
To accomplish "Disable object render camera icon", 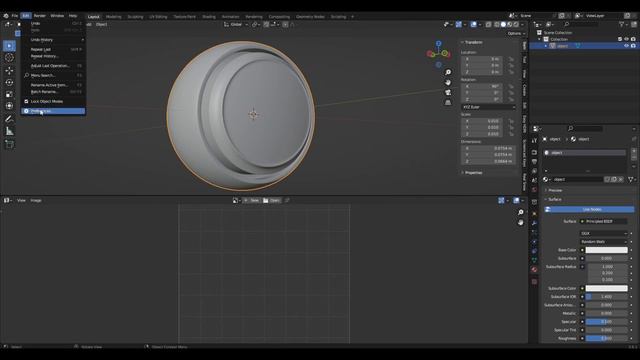I will [x=633, y=46].
